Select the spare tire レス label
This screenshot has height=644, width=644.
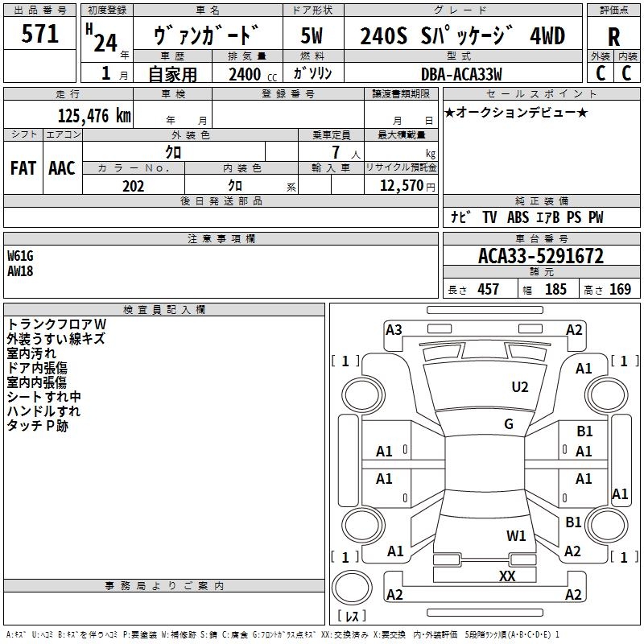tap(352, 615)
